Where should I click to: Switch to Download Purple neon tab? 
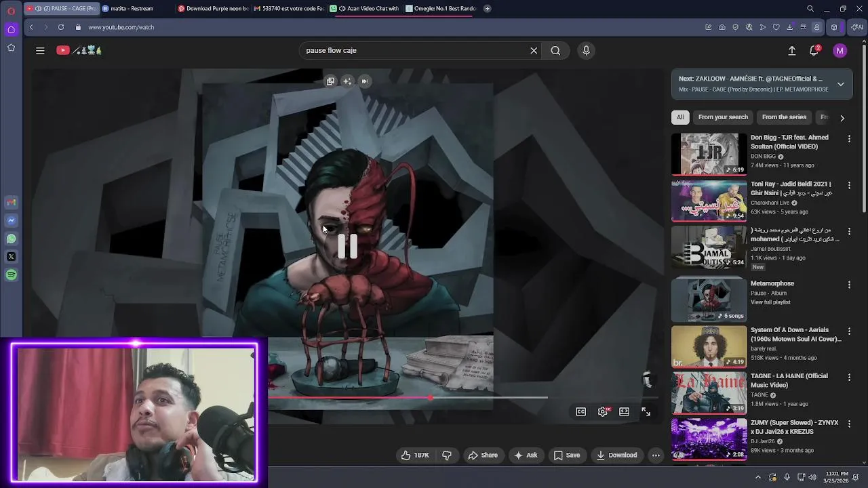pos(214,9)
